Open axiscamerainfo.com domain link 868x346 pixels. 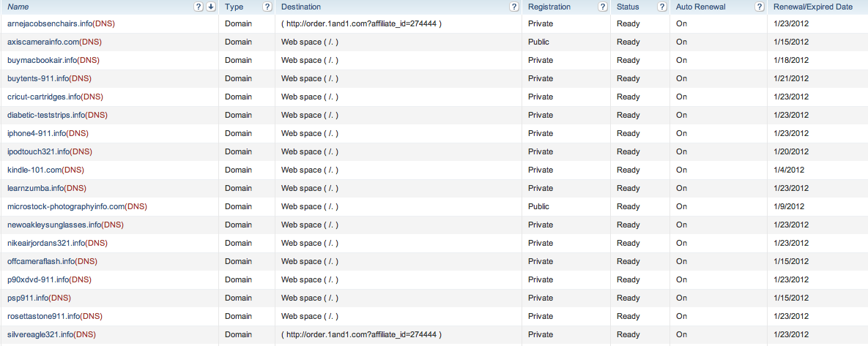[43, 42]
